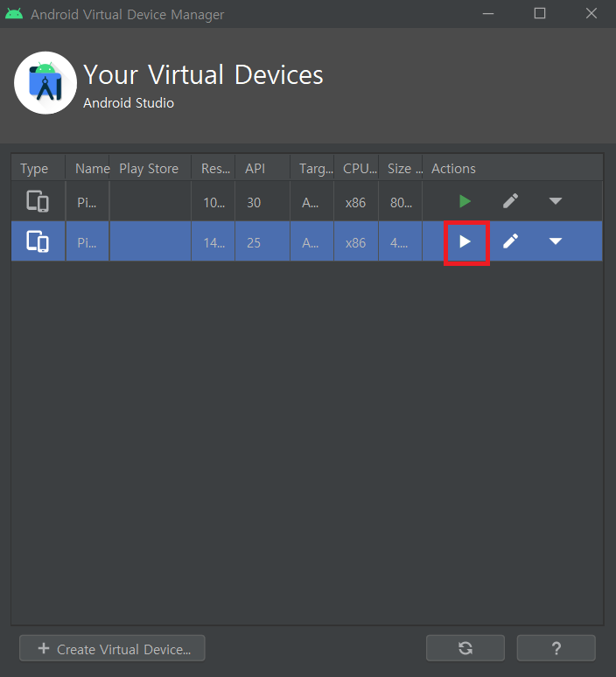This screenshot has width=616, height=677.
Task: Sort by the Targ... column header
Action: pos(311,169)
